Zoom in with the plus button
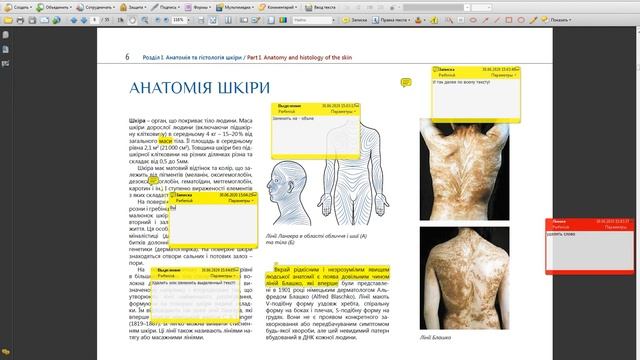The height and width of the screenshot is (360, 640). pyautogui.click(x=166, y=20)
